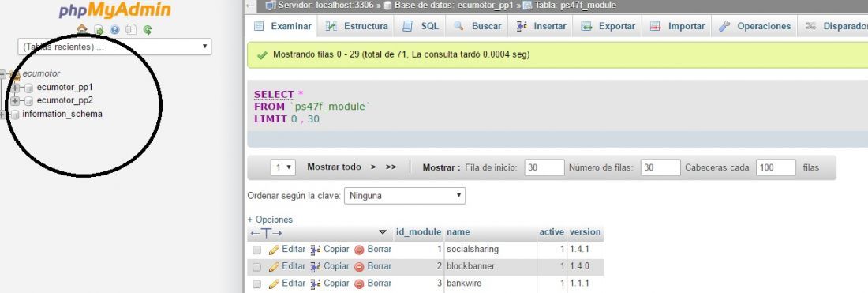Click the Fila de inicio input field
Viewport: 868px width, 293px height.
pos(544,167)
